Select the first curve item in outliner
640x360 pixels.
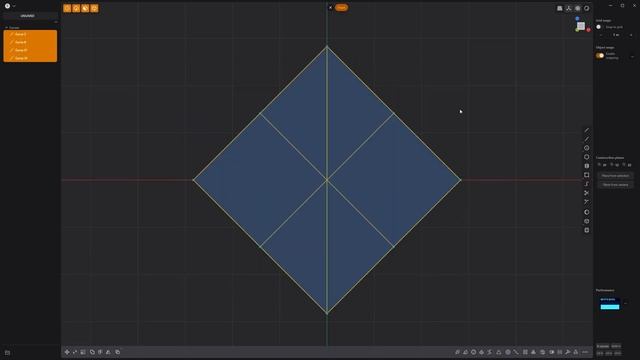[30, 34]
